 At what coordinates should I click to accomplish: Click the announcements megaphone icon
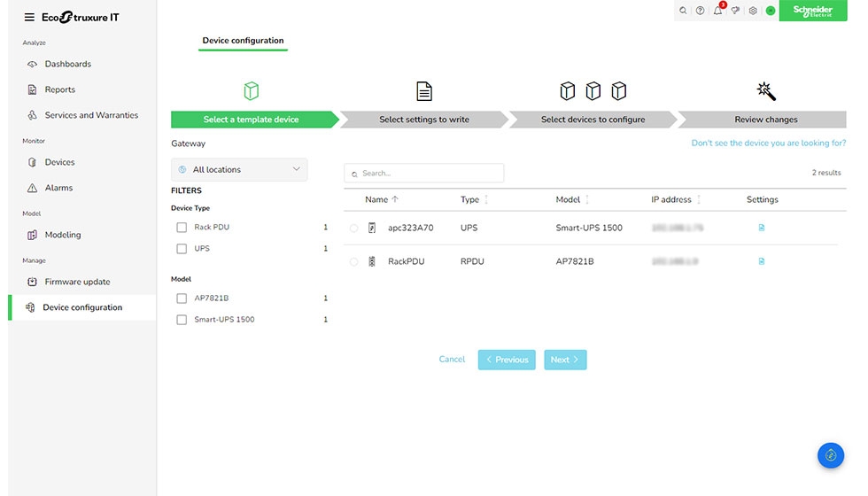tap(735, 11)
